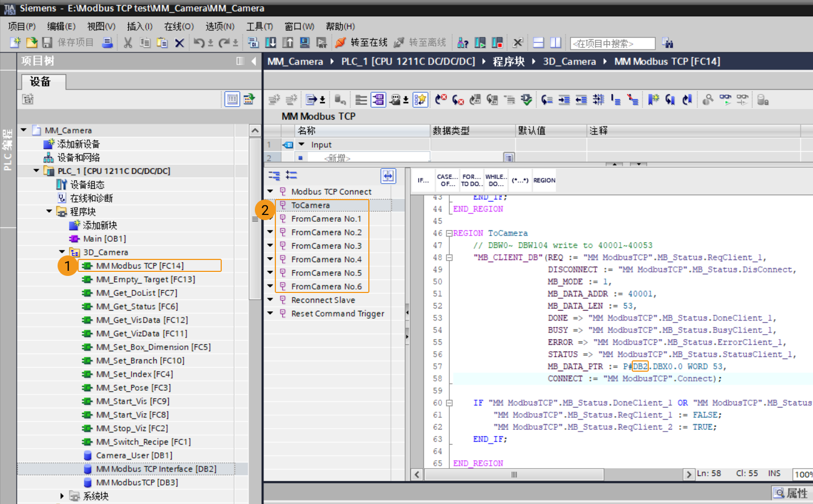Screen dimensions: 813x504
Task: Toggle the split editor space vertically view
Action: tap(555, 42)
